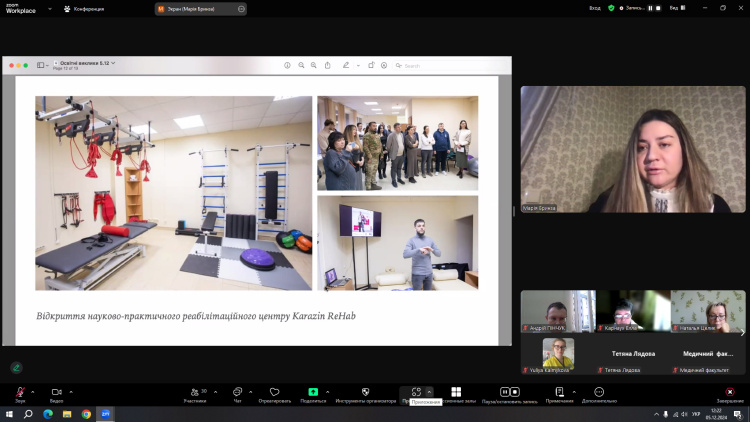This screenshot has width=750, height=422.
Task: Open Windows taskbar search
Action: (28, 414)
